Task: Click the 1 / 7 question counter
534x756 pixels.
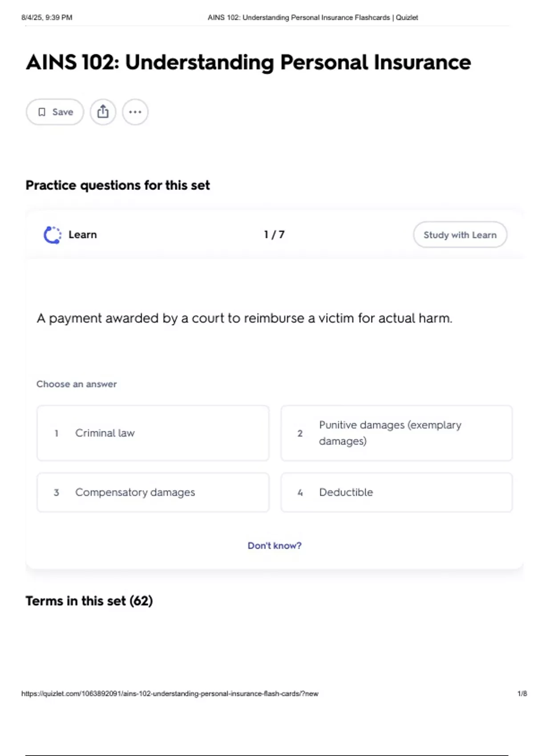Action: coord(274,234)
